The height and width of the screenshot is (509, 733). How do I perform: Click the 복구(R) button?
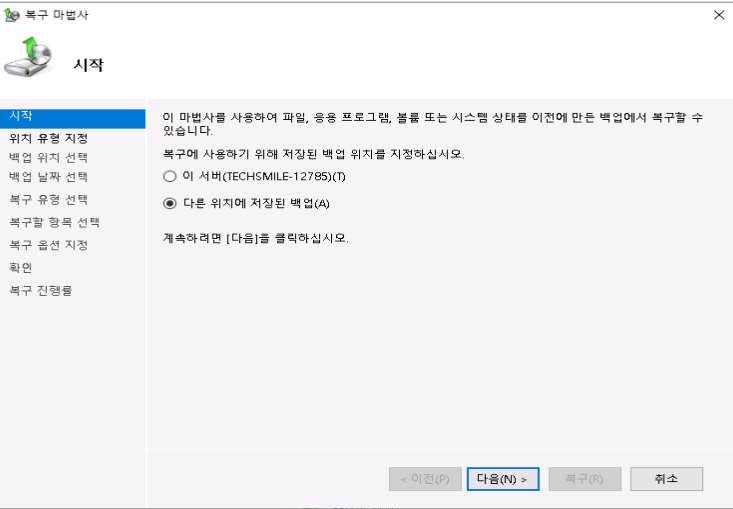(585, 479)
